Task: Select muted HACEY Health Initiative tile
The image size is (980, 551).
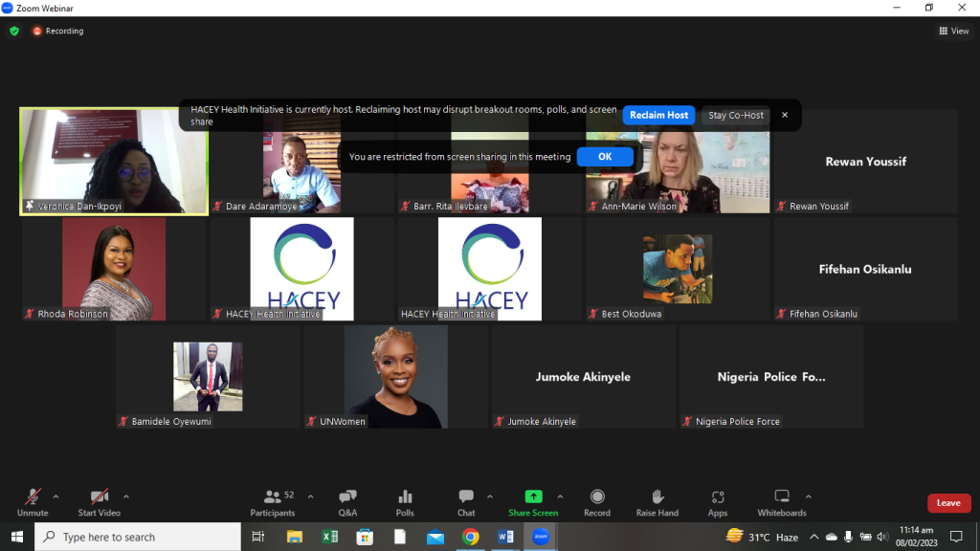Action: tap(301, 269)
